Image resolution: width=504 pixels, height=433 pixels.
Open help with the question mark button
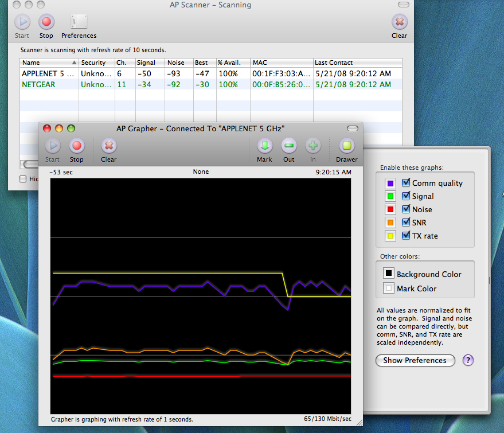(x=468, y=360)
